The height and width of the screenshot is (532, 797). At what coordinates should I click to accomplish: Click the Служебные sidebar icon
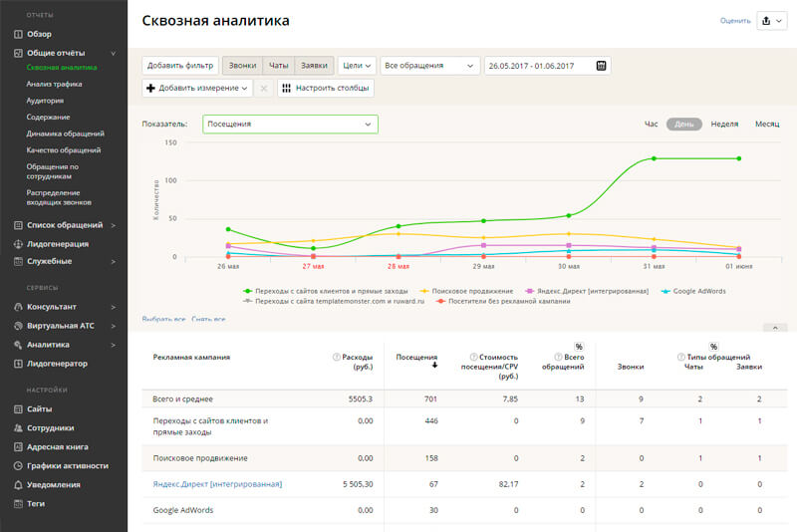tap(18, 261)
